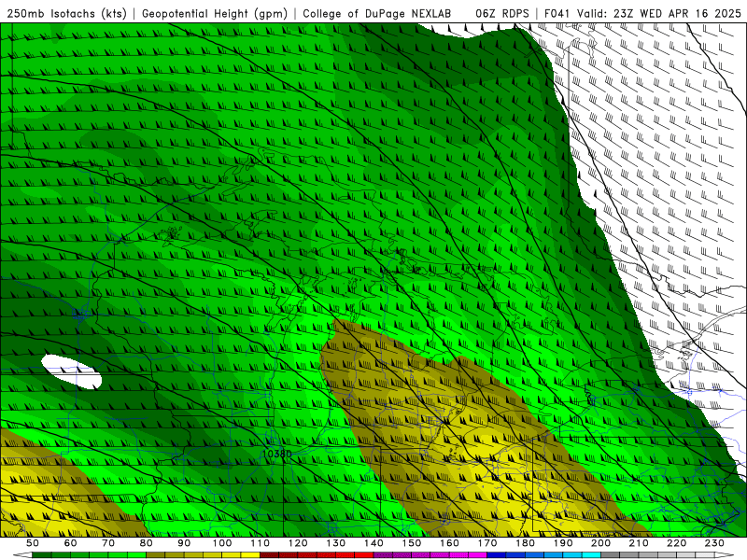This screenshot has height=560, width=747.
Task: Click the "150" value on the color scale
Action: click(x=412, y=543)
